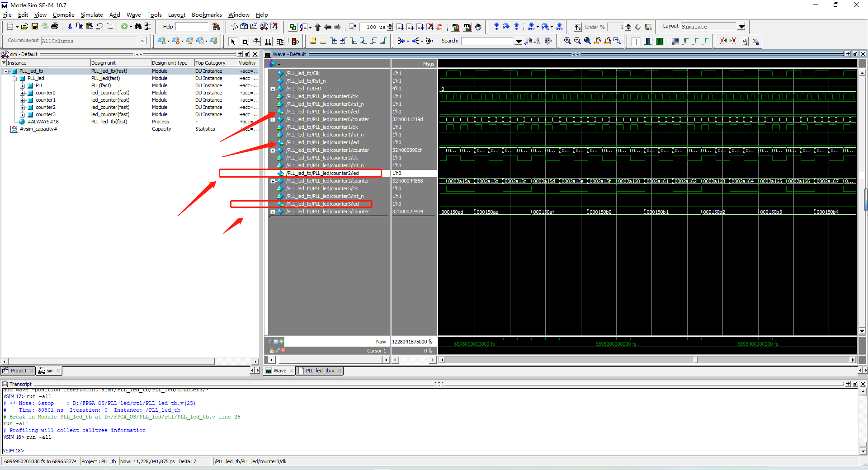Click the Step Into blue arrow icon
This screenshot has width=868, height=470.
click(x=496, y=27)
